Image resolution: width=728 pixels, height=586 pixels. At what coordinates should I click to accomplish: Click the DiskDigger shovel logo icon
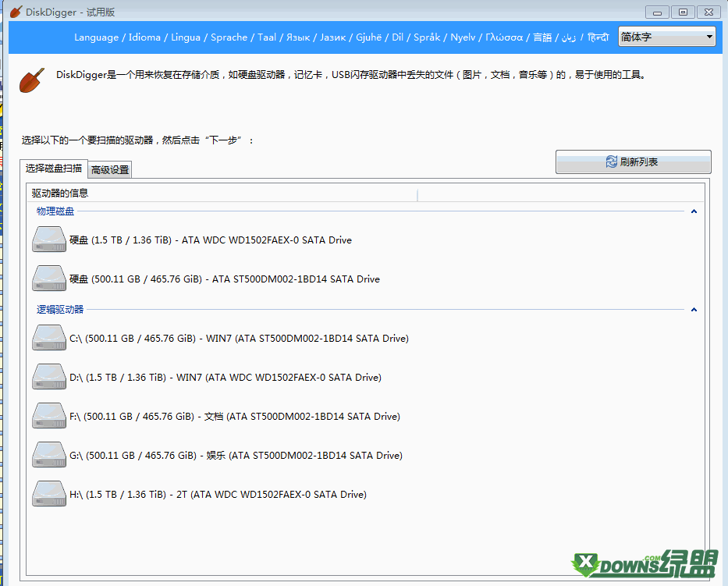coord(32,80)
